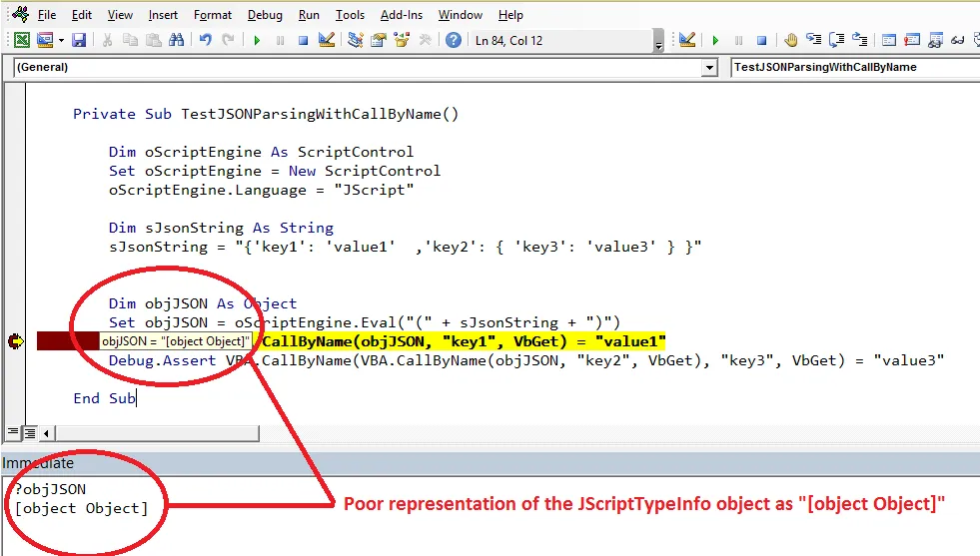Open the File menu
The image size is (980, 556).
pos(47,15)
